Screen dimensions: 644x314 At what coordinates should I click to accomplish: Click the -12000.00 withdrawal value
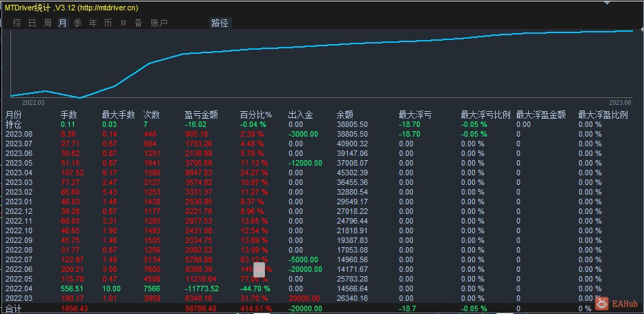305,163
